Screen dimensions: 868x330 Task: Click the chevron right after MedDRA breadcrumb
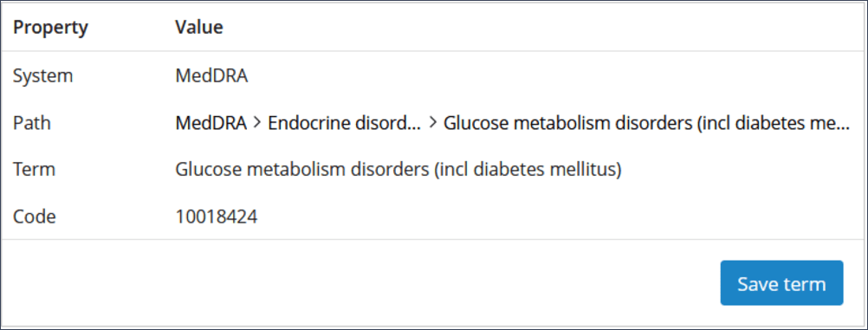tap(257, 123)
